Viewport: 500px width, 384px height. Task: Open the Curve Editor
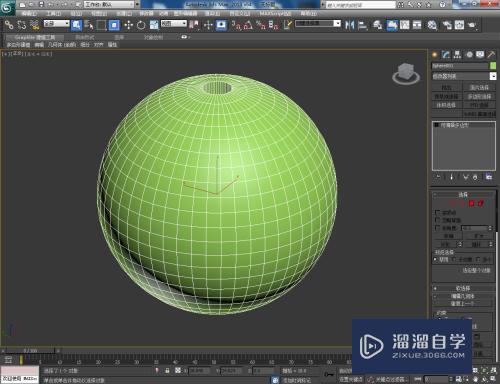click(x=404, y=25)
